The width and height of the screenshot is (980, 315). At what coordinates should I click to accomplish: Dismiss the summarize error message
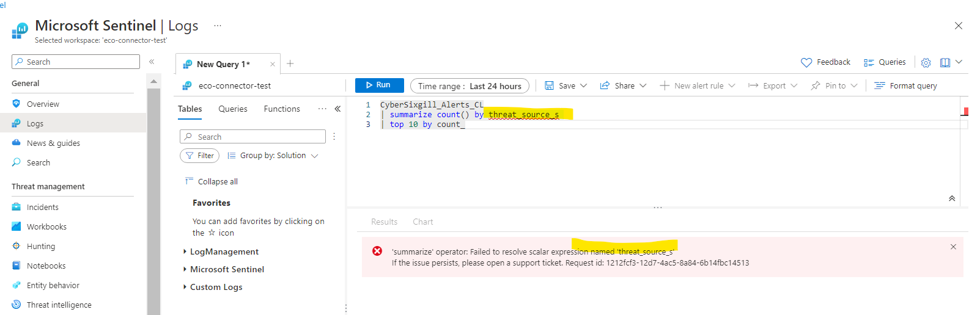(953, 247)
